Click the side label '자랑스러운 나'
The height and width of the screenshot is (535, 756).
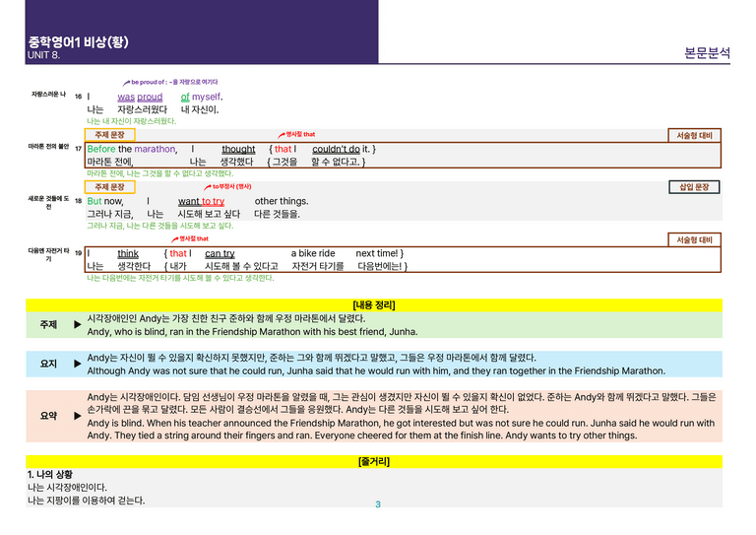48,94
